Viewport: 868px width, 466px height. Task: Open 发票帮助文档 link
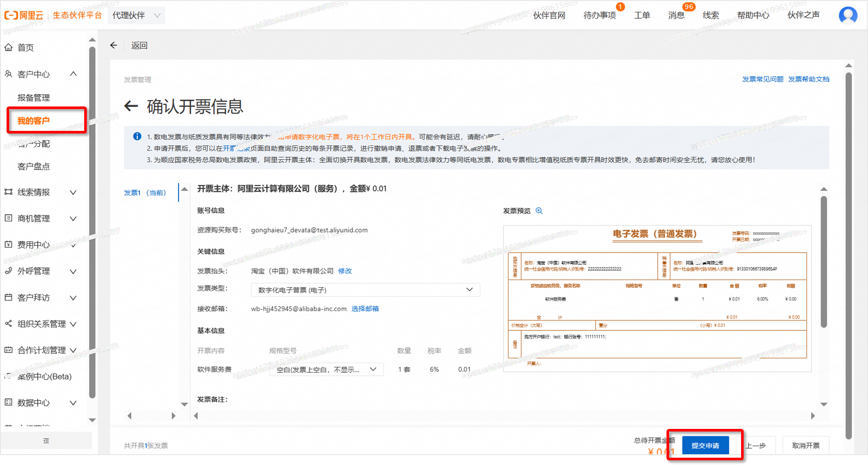point(809,79)
